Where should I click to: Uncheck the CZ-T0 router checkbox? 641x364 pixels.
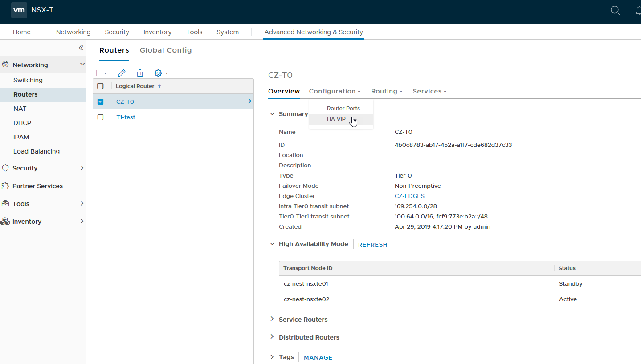click(100, 101)
